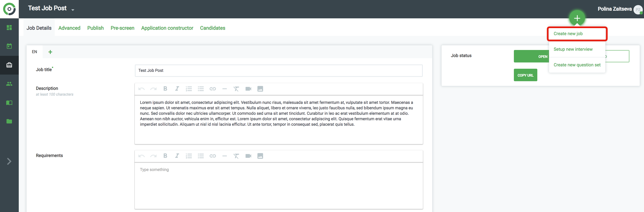
Task: Click Bold icon in Description toolbar
Action: click(x=165, y=89)
